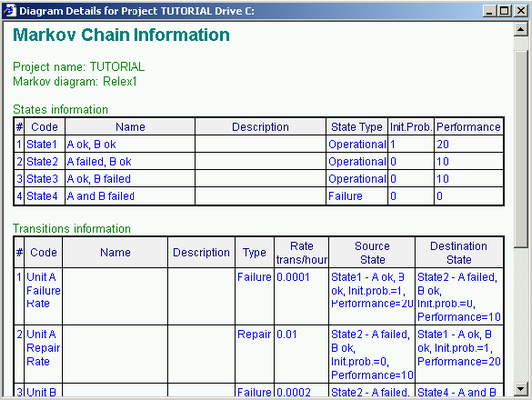532x400 pixels.
Task: Select Unit A Repair Rate transition
Action: pyautogui.click(x=43, y=348)
